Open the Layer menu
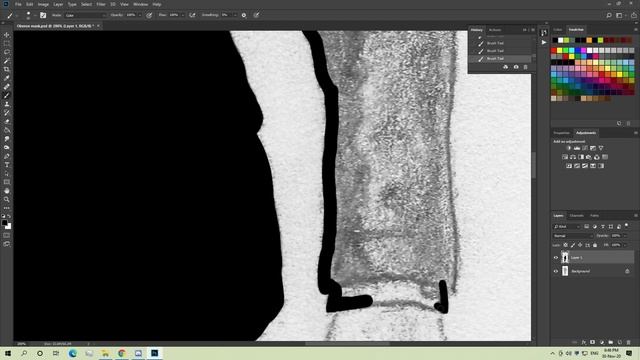640x360 pixels. (x=58, y=4)
